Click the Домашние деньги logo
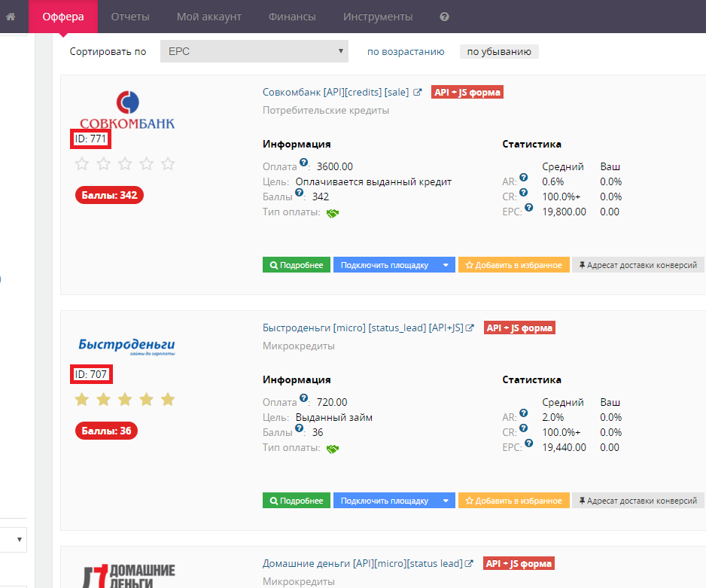 point(129,575)
